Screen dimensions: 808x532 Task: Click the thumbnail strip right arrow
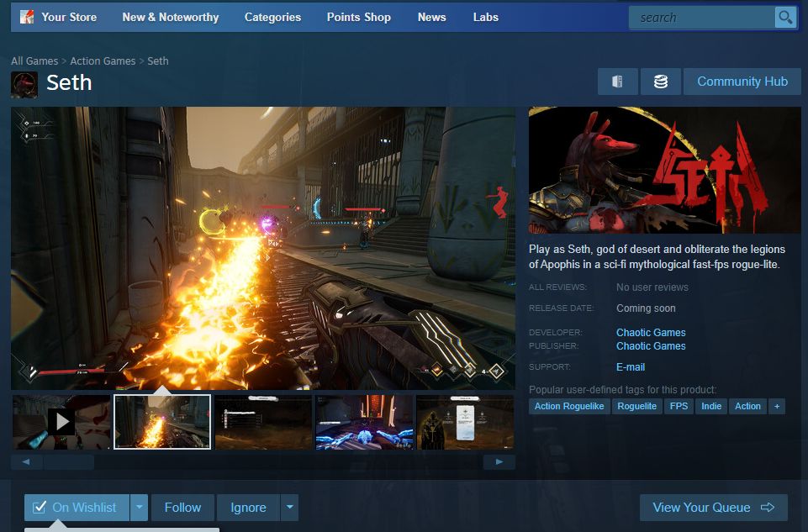point(499,461)
